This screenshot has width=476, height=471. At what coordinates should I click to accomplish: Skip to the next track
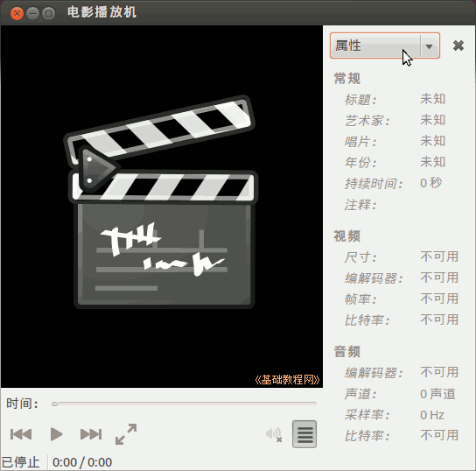91,434
